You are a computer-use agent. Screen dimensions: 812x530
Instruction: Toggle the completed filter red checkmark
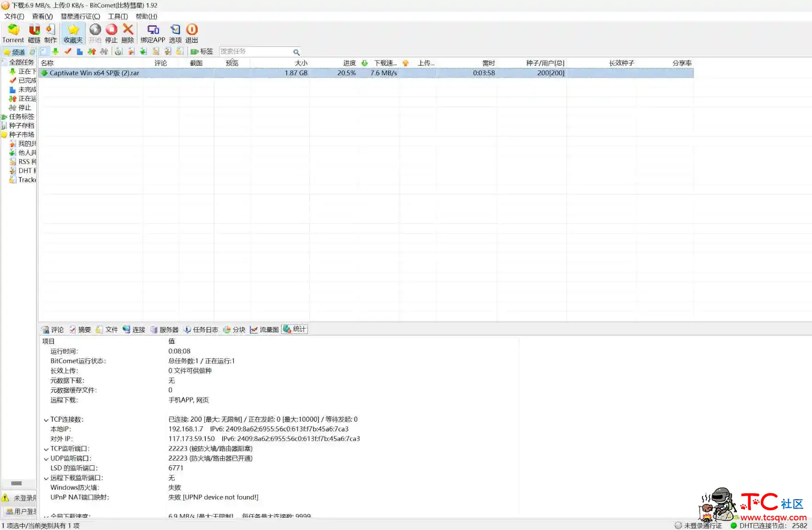68,51
